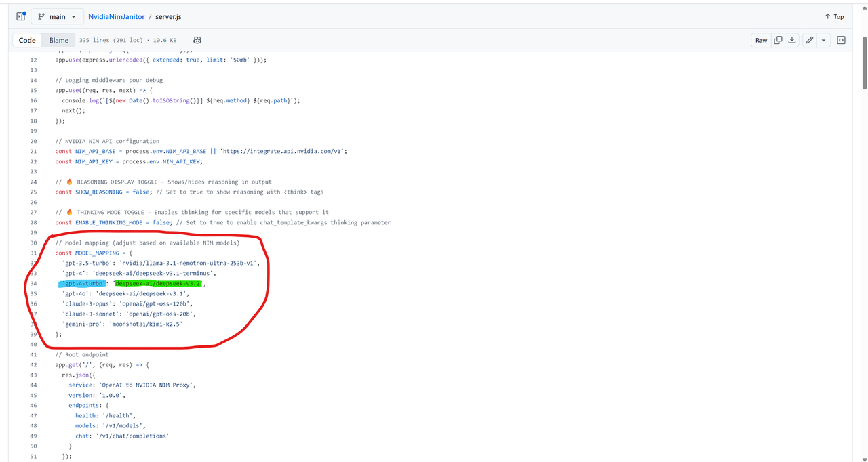Download the raw file icon

coord(791,40)
